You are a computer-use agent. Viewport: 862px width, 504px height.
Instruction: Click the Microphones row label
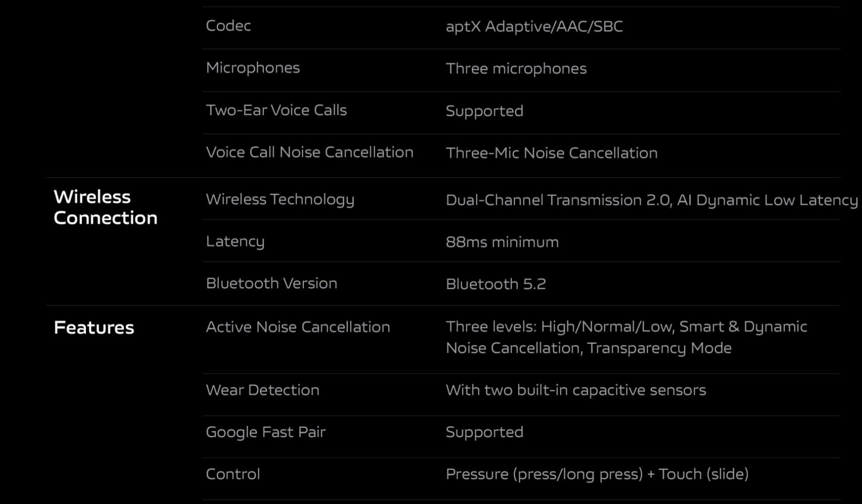[253, 68]
